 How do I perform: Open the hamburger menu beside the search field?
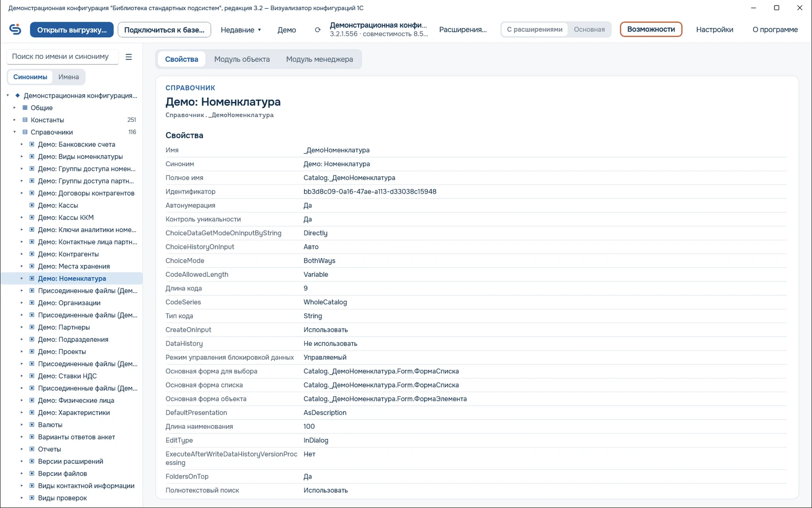tap(129, 57)
